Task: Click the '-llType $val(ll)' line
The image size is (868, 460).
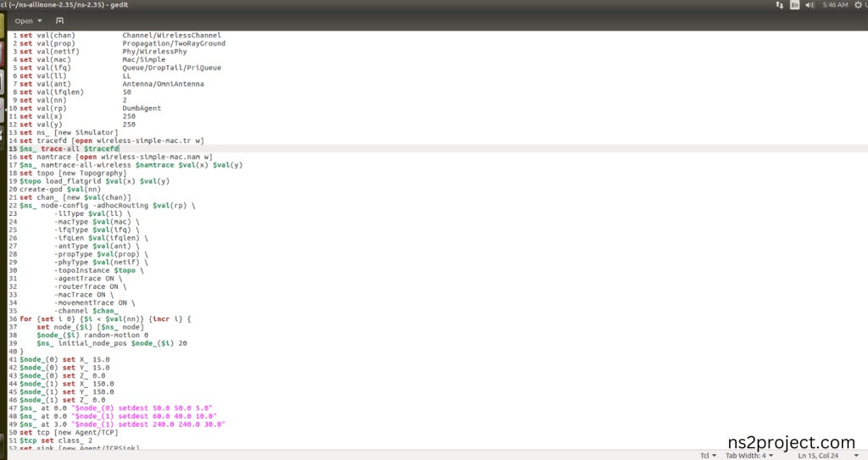Action: 92,213
